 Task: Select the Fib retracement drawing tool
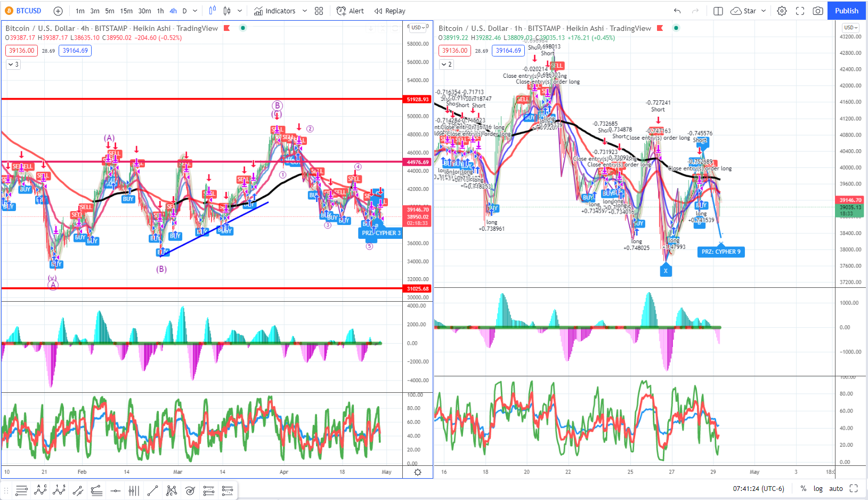21,490
